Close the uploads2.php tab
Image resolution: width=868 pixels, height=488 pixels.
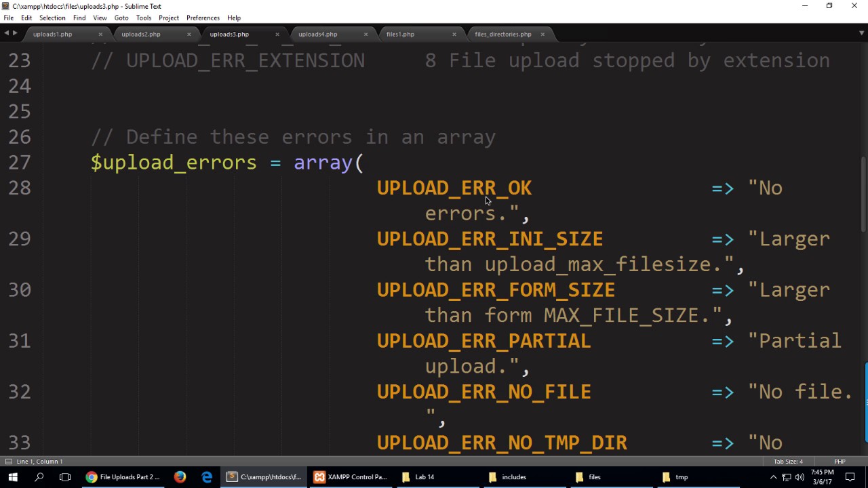[x=189, y=34]
